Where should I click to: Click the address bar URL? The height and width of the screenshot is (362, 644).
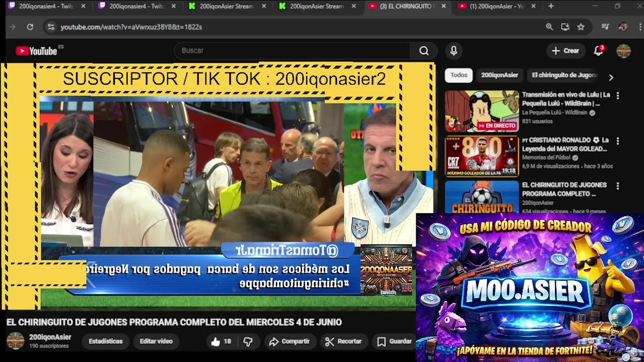point(131,27)
